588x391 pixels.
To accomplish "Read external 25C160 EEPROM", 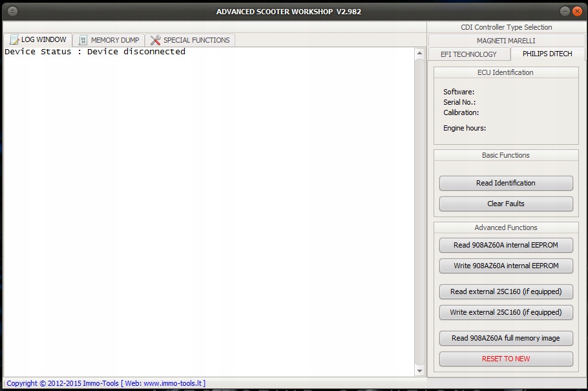I will point(506,291).
